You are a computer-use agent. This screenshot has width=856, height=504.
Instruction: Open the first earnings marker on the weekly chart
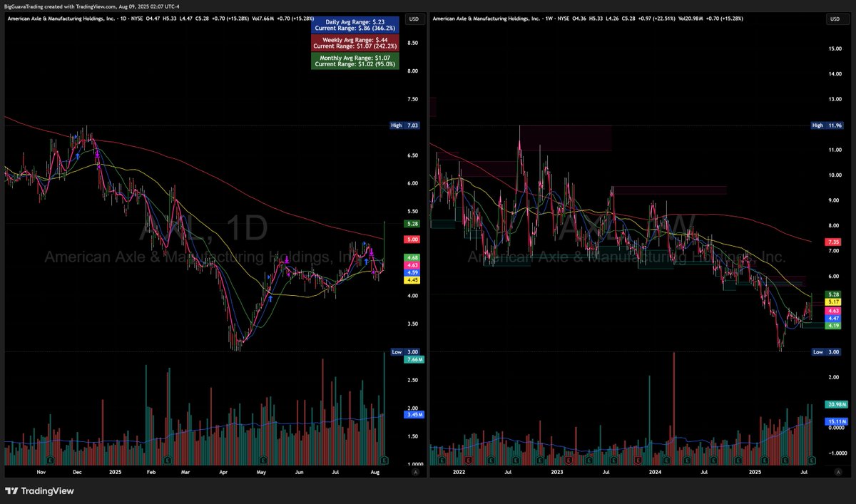(x=442, y=459)
